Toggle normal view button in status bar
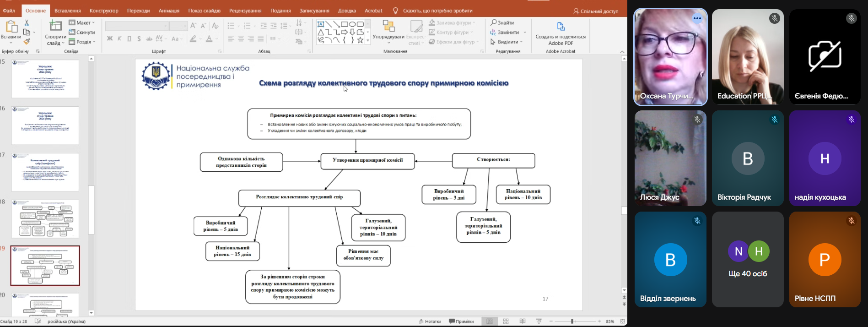 click(x=490, y=322)
